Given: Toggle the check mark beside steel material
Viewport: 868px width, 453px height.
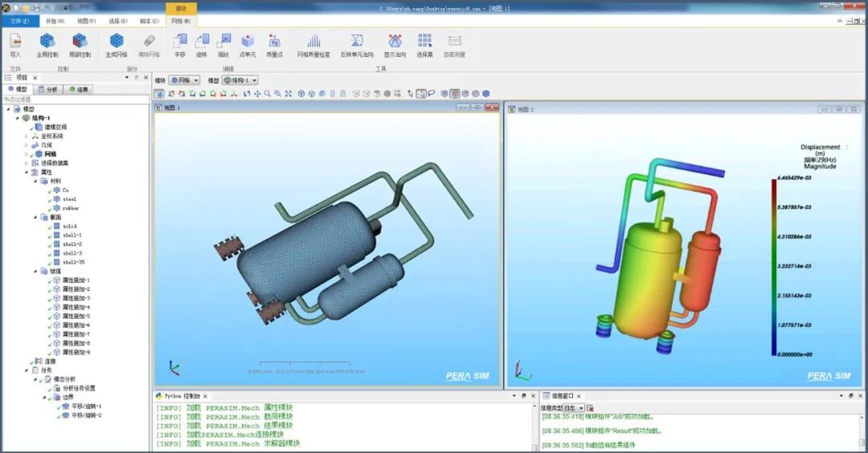Looking at the screenshot, I should [49, 199].
